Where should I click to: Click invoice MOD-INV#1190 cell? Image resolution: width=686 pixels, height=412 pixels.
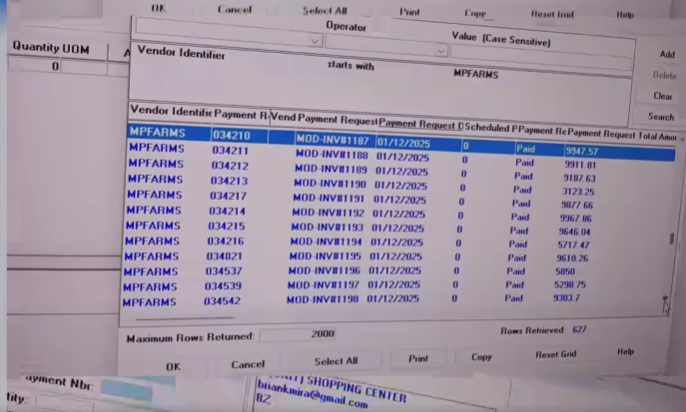point(330,184)
